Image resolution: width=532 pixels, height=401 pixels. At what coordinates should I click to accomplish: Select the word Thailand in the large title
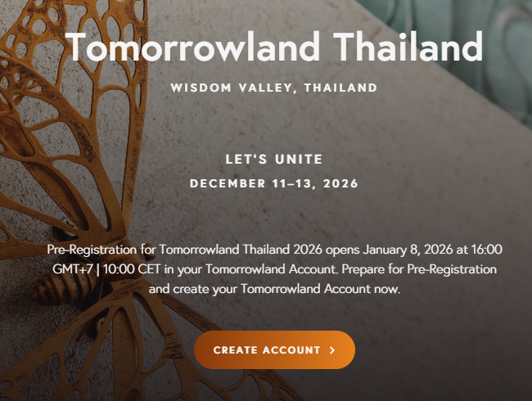(409, 48)
